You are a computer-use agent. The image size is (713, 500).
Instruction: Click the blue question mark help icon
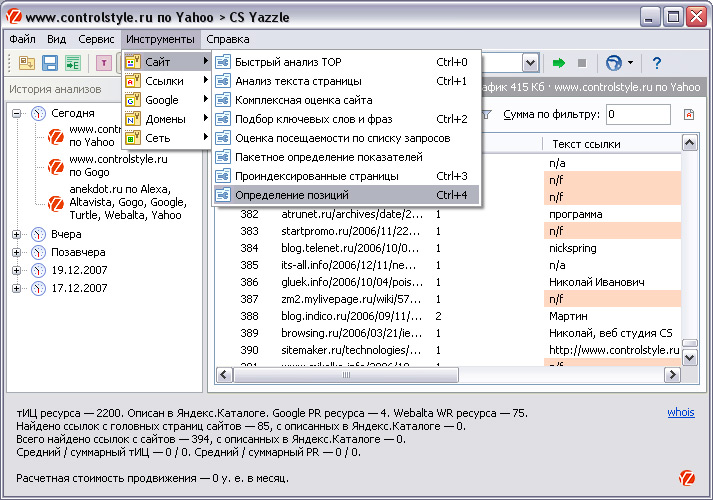(x=657, y=62)
